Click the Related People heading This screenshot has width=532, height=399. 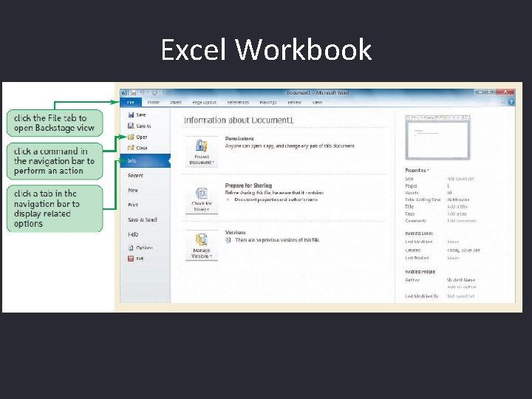pyautogui.click(x=420, y=272)
